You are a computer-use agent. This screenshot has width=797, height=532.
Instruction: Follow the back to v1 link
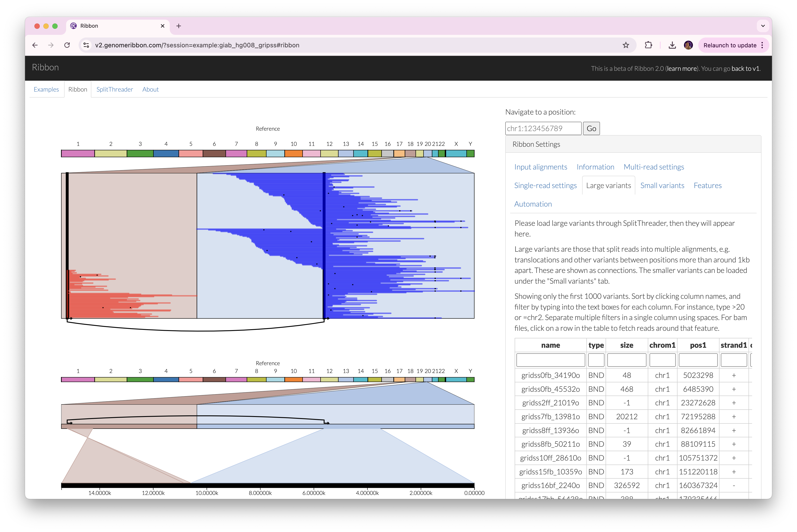click(x=745, y=69)
